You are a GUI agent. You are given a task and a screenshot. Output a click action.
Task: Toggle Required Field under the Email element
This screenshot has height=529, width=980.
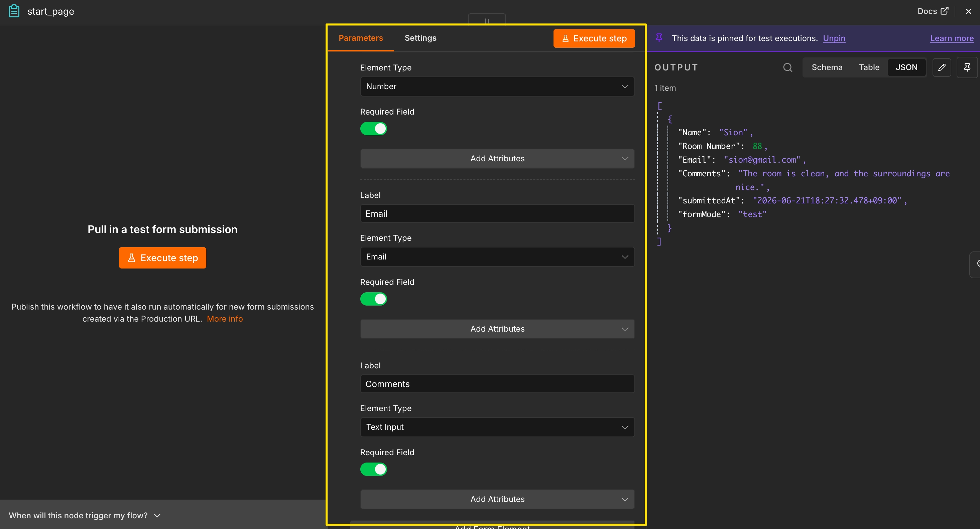click(374, 299)
